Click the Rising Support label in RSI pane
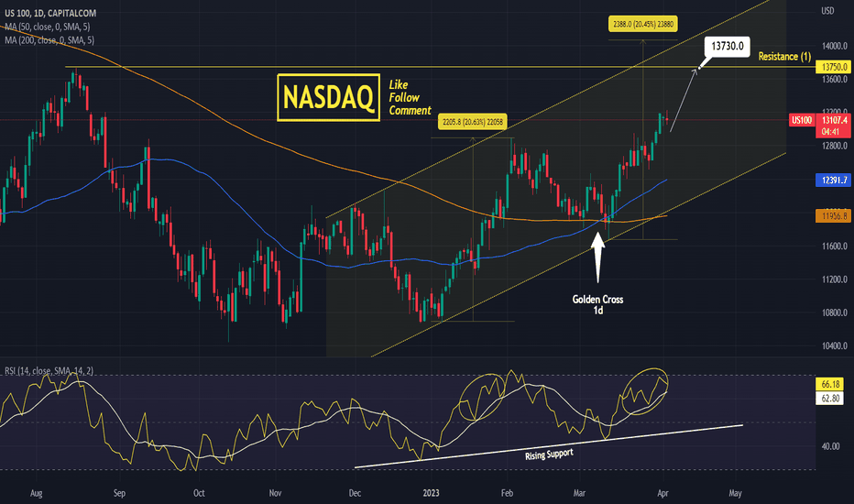 (549, 455)
